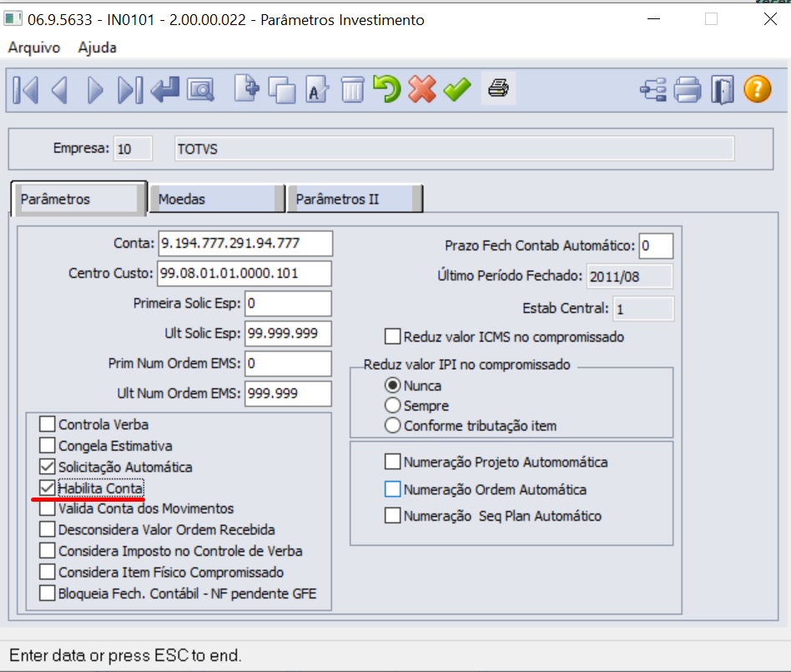Go to first record arrow icon
This screenshot has width=791, height=672.
[x=25, y=90]
